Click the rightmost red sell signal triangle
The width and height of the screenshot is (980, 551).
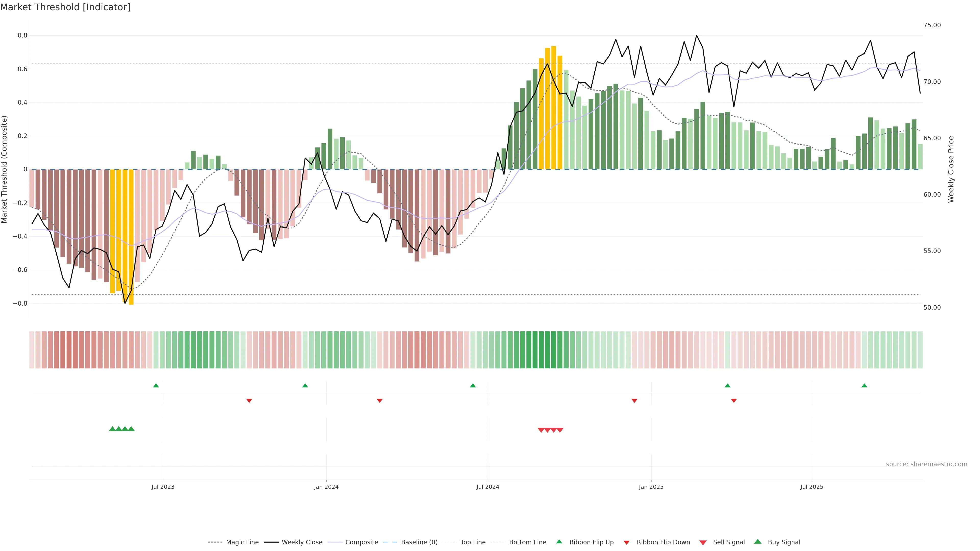(x=560, y=430)
